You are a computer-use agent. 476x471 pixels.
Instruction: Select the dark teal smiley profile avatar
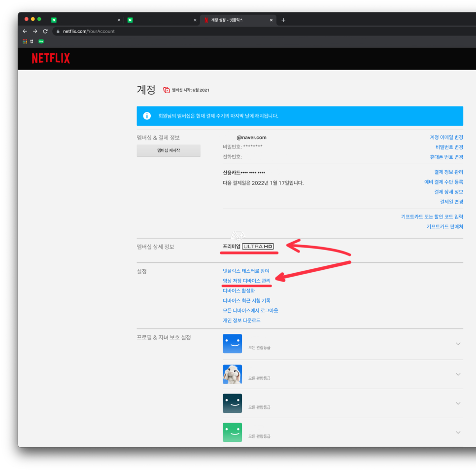pyautogui.click(x=232, y=403)
